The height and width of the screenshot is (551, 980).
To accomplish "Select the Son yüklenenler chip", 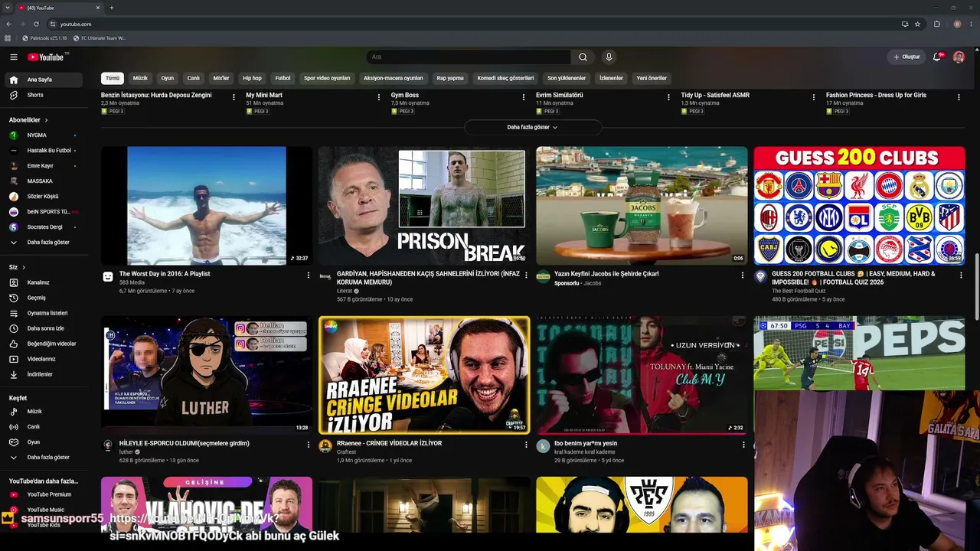I will [567, 78].
